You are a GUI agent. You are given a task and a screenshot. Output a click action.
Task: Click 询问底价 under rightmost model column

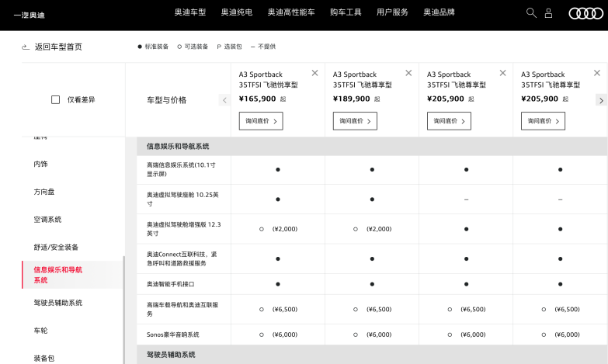pos(544,121)
